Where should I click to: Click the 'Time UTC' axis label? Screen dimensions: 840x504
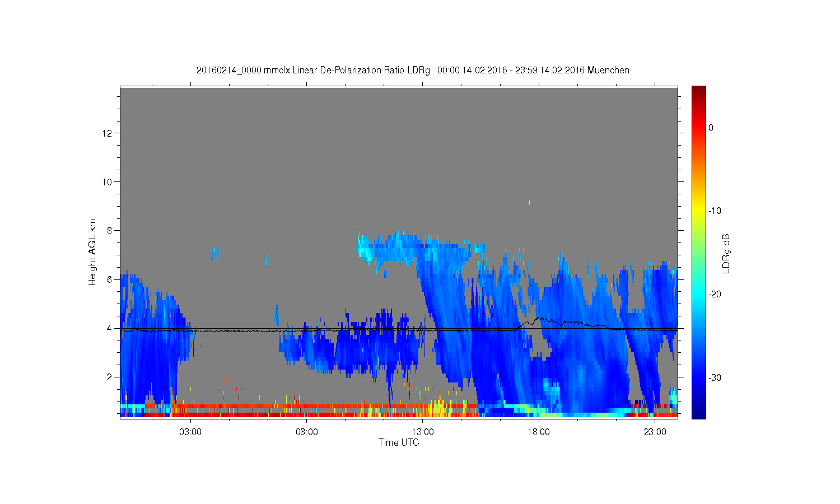click(399, 442)
